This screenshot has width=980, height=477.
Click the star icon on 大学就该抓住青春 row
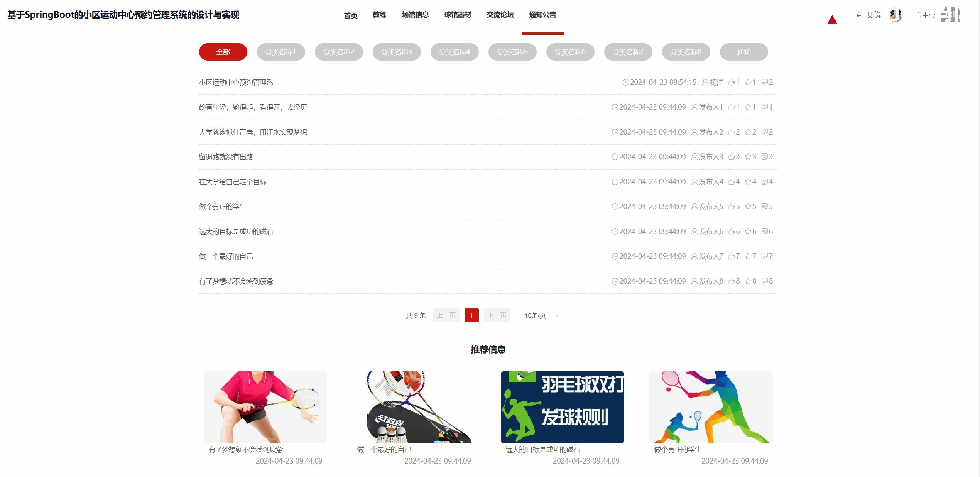[748, 132]
